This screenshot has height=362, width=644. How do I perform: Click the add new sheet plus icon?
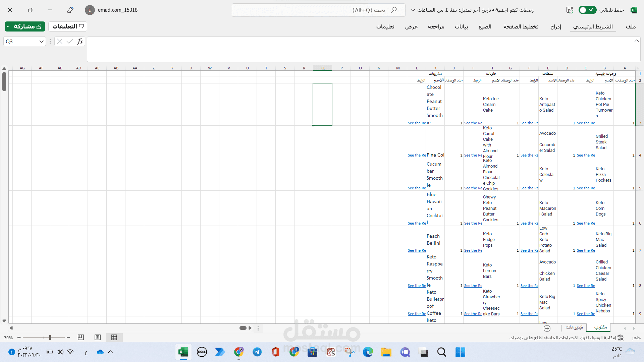547,328
